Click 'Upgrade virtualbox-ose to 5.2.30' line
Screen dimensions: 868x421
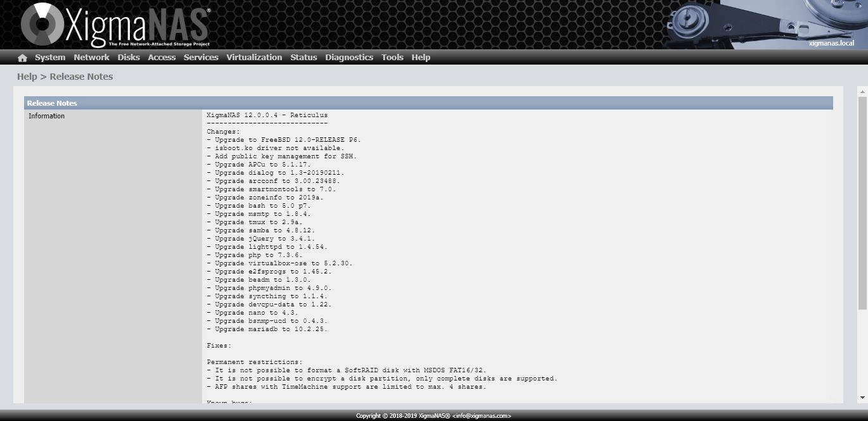(x=279, y=263)
